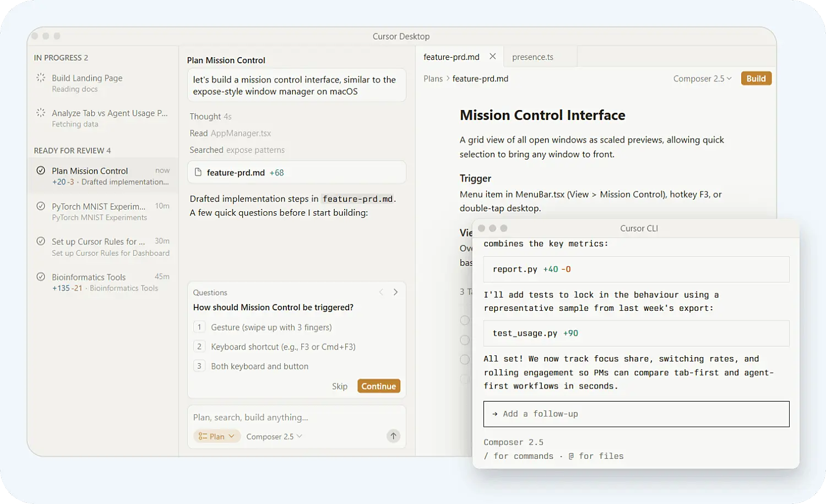Go to next question arrow

coord(395,292)
